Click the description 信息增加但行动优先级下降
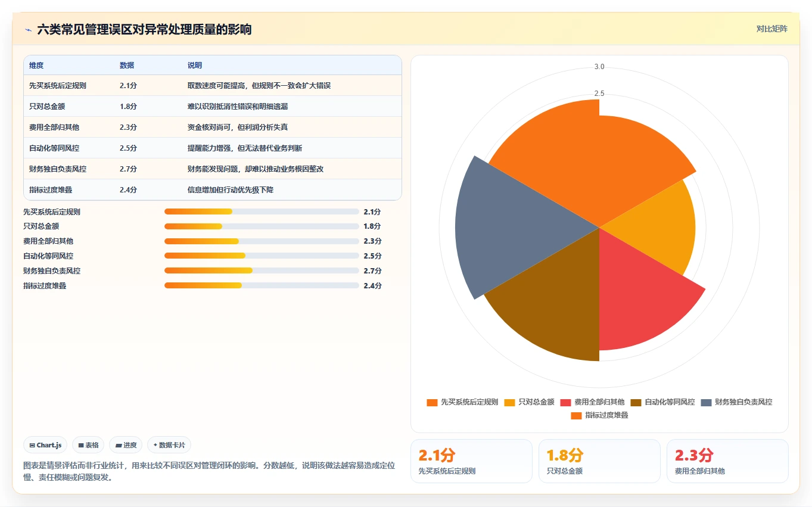This screenshot has height=507, width=812. click(x=231, y=190)
